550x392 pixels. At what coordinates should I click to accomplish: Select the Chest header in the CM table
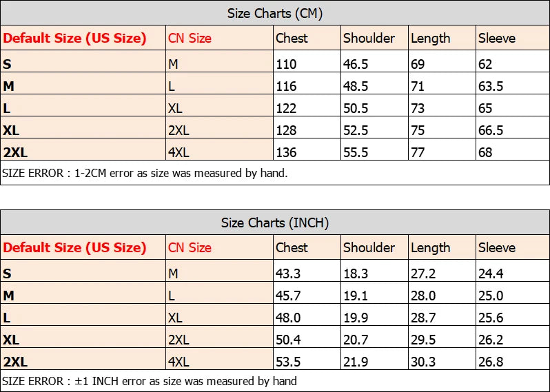[292, 38]
